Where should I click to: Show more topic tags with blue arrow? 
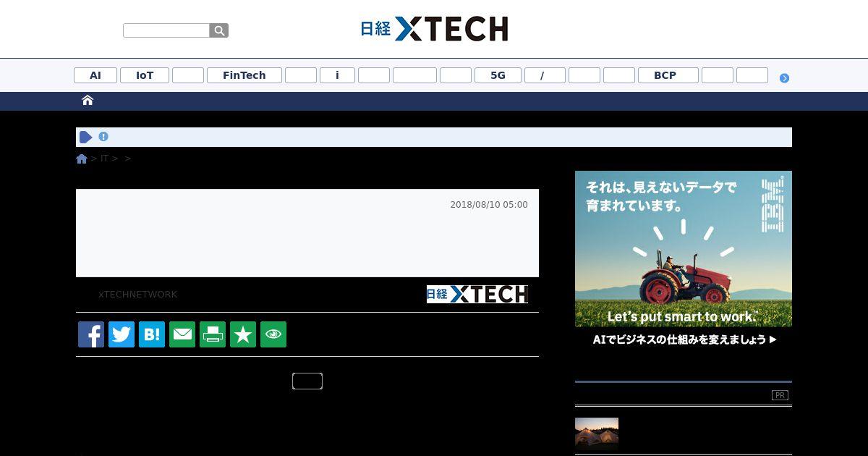point(784,78)
